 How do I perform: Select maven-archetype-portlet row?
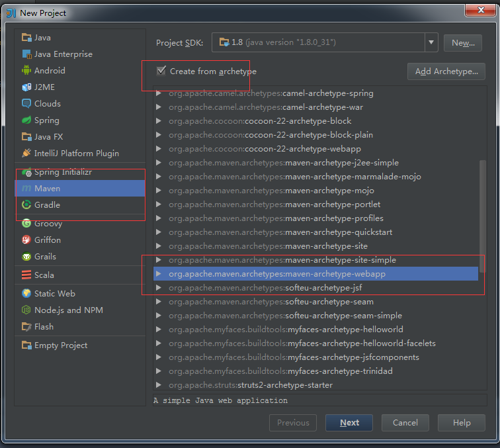coord(315,204)
